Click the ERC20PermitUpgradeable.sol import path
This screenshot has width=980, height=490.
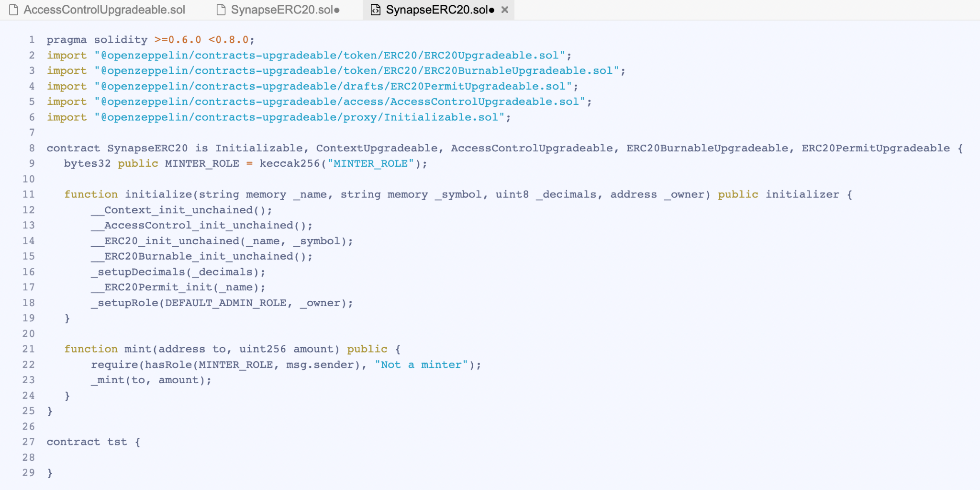point(333,86)
